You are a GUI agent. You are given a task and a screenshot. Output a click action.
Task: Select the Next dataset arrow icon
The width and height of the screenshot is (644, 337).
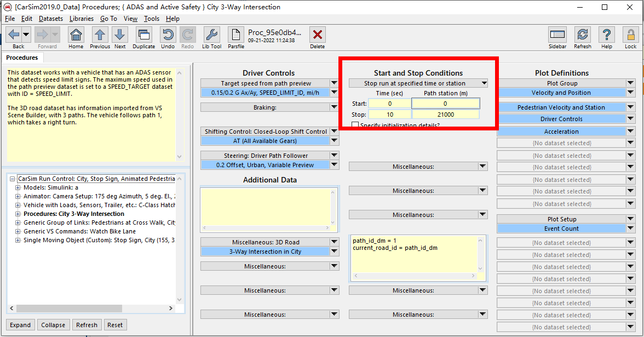[x=119, y=35]
